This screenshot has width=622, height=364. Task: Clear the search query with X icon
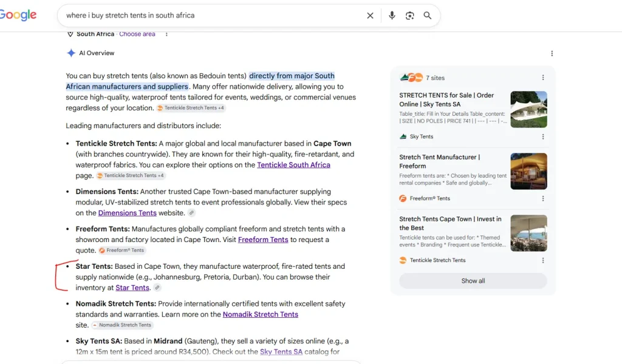[x=370, y=15]
